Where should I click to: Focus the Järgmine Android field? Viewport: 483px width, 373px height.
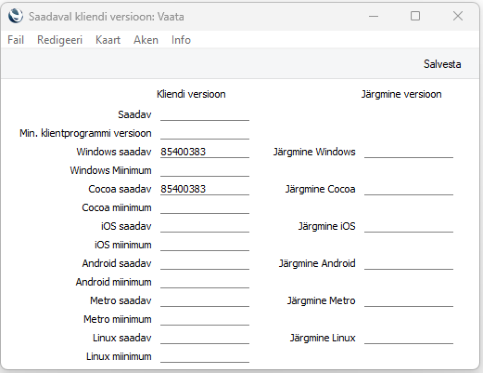[x=409, y=264]
